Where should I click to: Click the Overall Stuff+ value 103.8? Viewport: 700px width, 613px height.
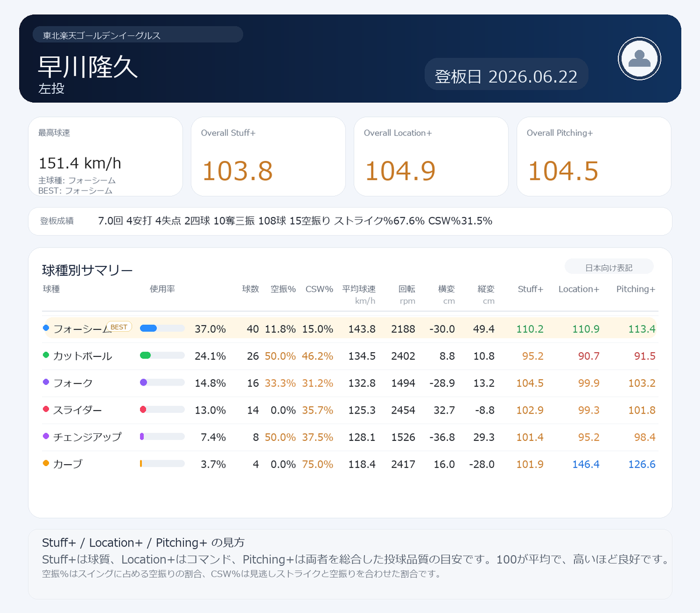coord(237,171)
